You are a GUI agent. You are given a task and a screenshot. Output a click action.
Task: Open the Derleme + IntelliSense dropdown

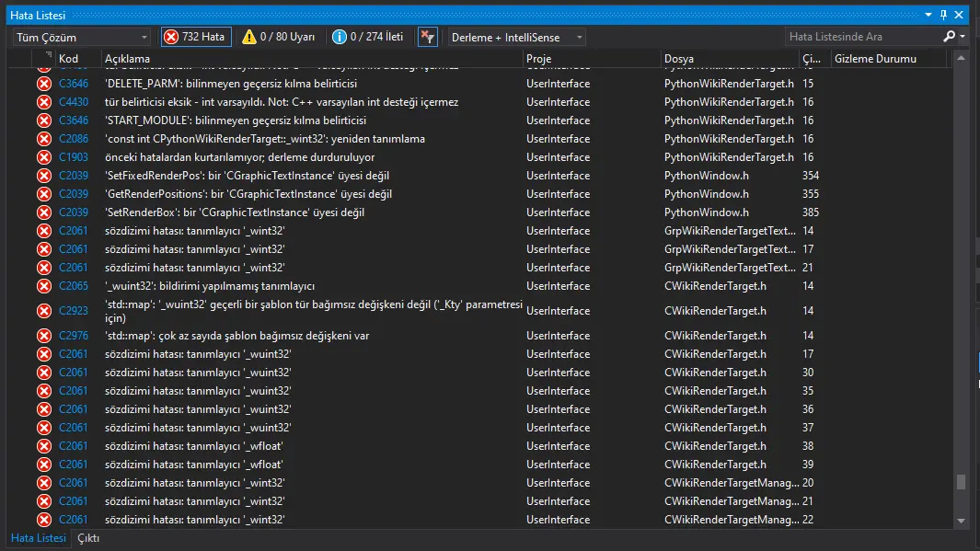(516, 37)
